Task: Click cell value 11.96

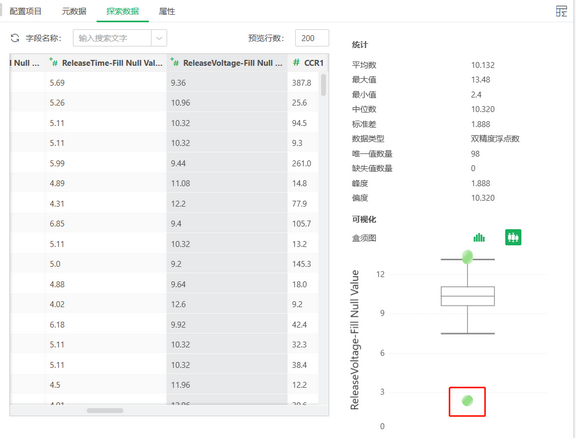Action: (180, 385)
